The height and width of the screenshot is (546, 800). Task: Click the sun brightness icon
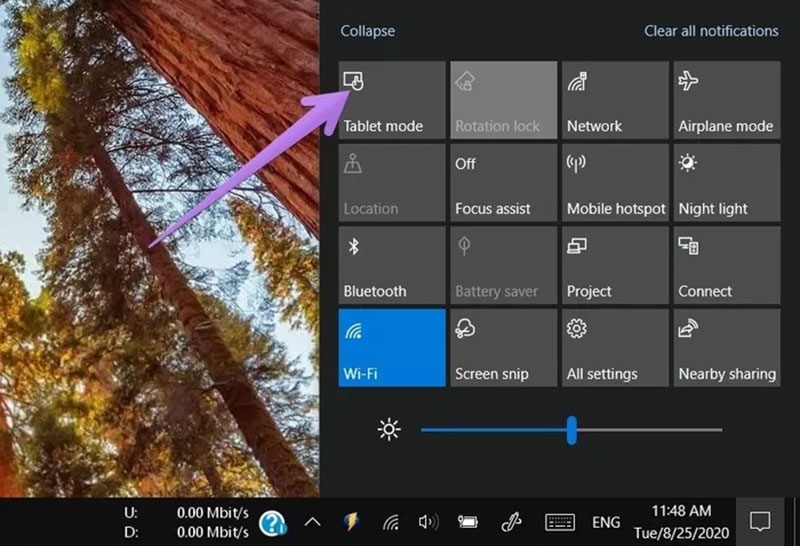[x=389, y=430]
